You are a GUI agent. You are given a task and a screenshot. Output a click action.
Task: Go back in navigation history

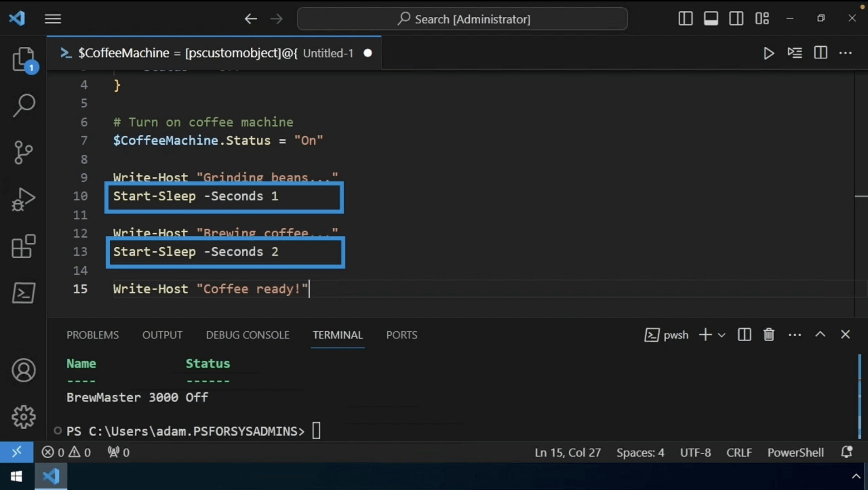(x=251, y=19)
